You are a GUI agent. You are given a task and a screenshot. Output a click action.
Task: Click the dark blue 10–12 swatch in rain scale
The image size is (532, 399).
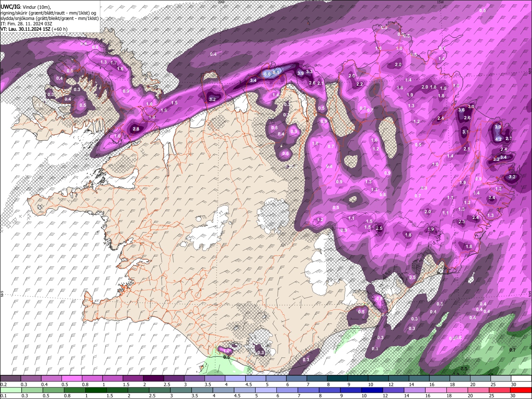click(x=372, y=390)
